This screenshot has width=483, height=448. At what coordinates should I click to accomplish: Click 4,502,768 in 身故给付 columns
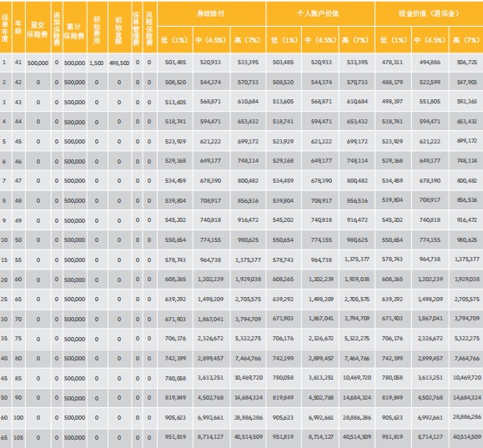(211, 397)
